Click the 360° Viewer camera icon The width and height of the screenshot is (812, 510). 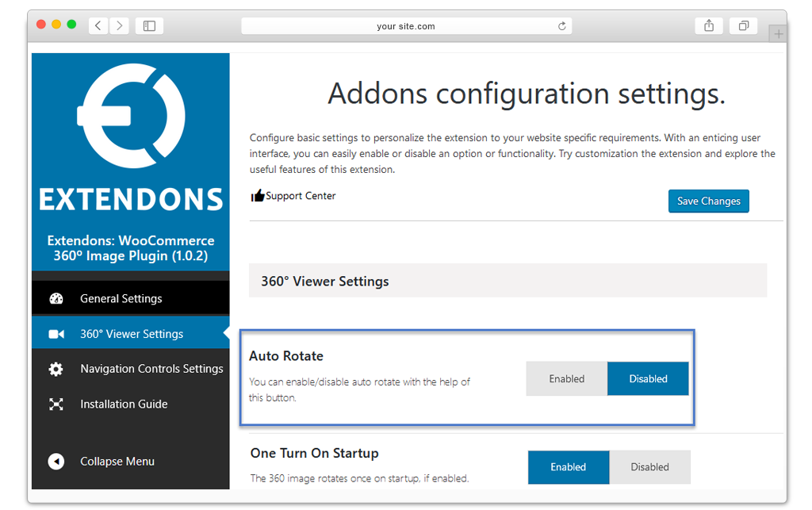[56, 334]
